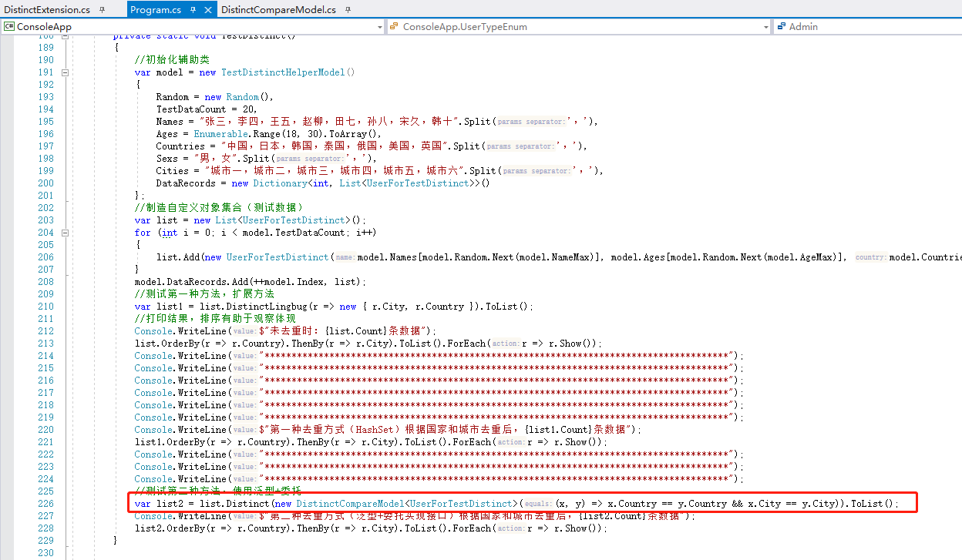Collapse the block starting at line 191
The width and height of the screenshot is (962, 560).
65,72
